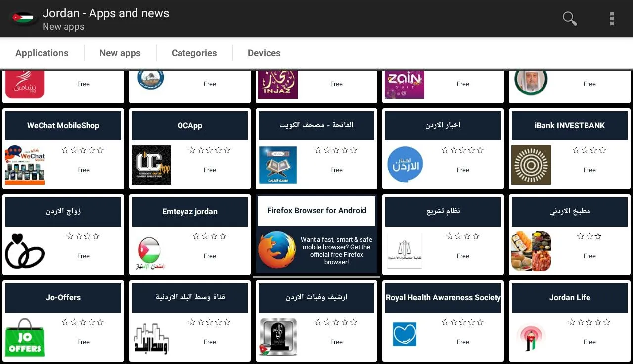The image size is (633, 364).
Task: Open the Devices tab
Action: (264, 53)
